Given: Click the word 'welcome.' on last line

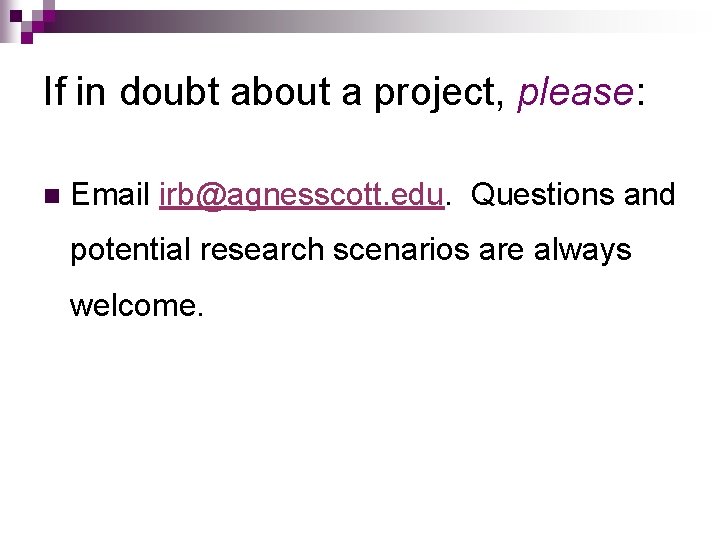Looking at the screenshot, I should [x=136, y=305].
